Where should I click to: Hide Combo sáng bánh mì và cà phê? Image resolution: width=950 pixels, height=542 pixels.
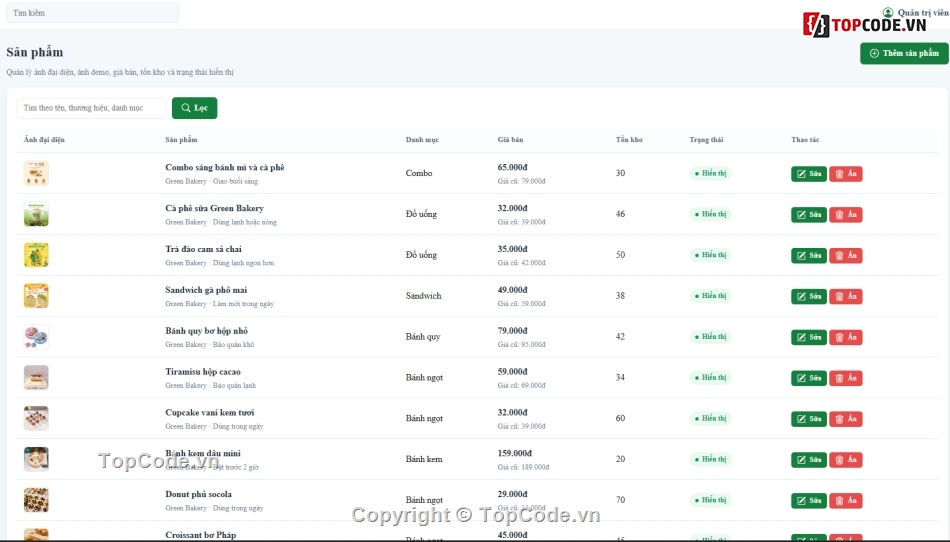tap(845, 174)
